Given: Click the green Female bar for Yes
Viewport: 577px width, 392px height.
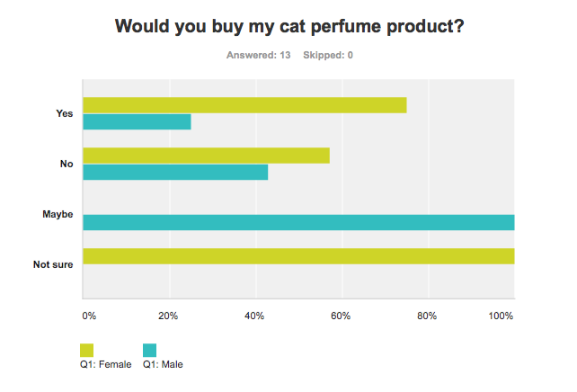Looking at the screenshot, I should (244, 105).
